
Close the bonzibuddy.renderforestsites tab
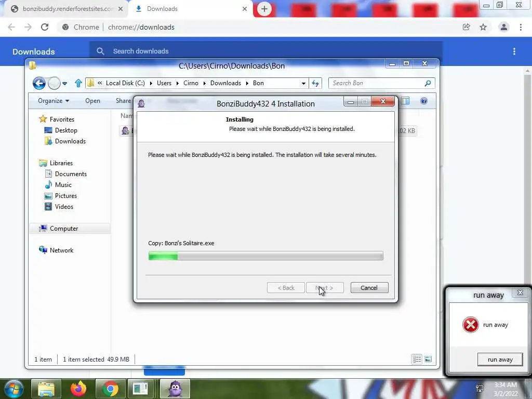[x=121, y=9]
